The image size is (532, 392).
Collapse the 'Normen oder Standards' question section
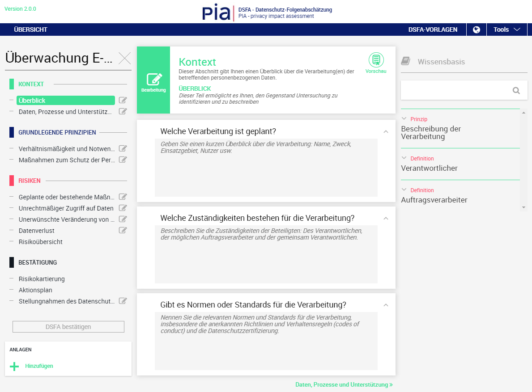click(x=386, y=305)
